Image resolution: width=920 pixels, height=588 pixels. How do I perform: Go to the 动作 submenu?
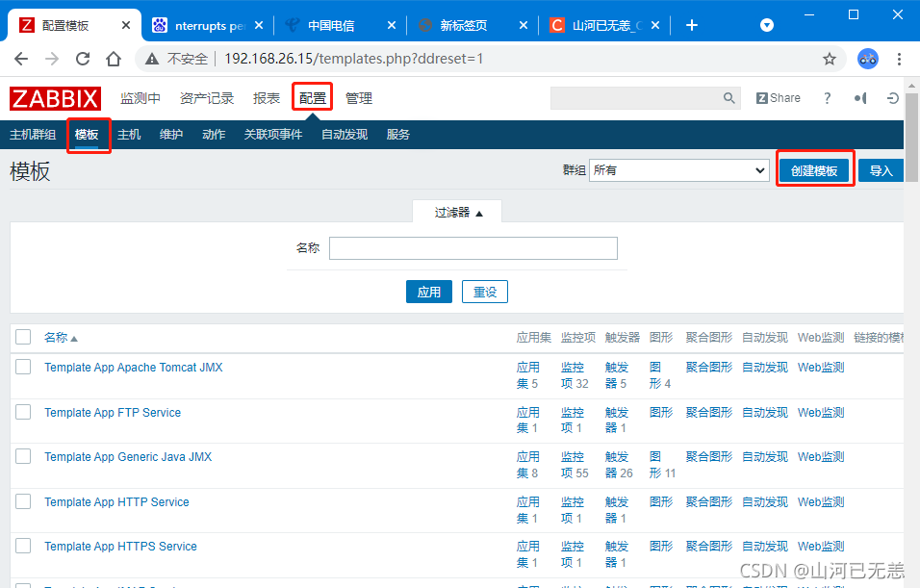click(214, 135)
